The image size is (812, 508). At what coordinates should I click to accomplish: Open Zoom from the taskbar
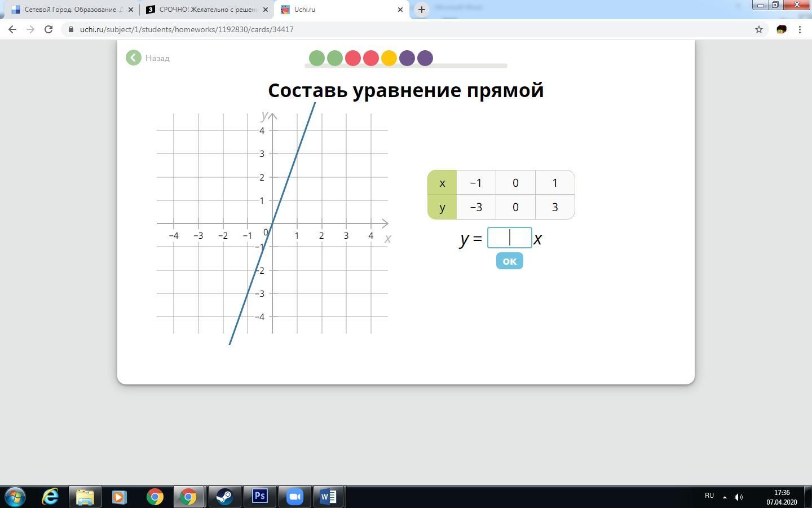coord(294,497)
